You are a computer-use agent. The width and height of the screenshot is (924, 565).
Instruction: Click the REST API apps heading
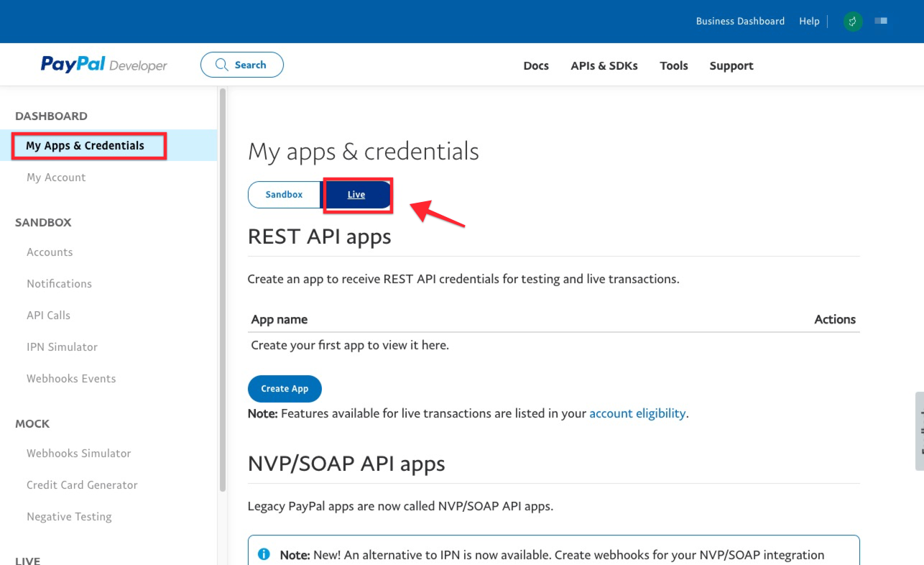319,236
